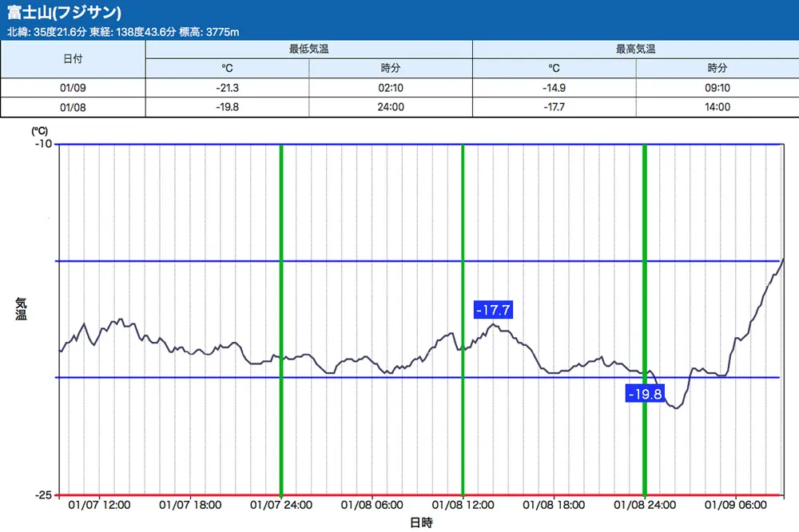Click the -17.7 peak label on the graph
Screen dimensions: 799x532
pyautogui.click(x=493, y=310)
